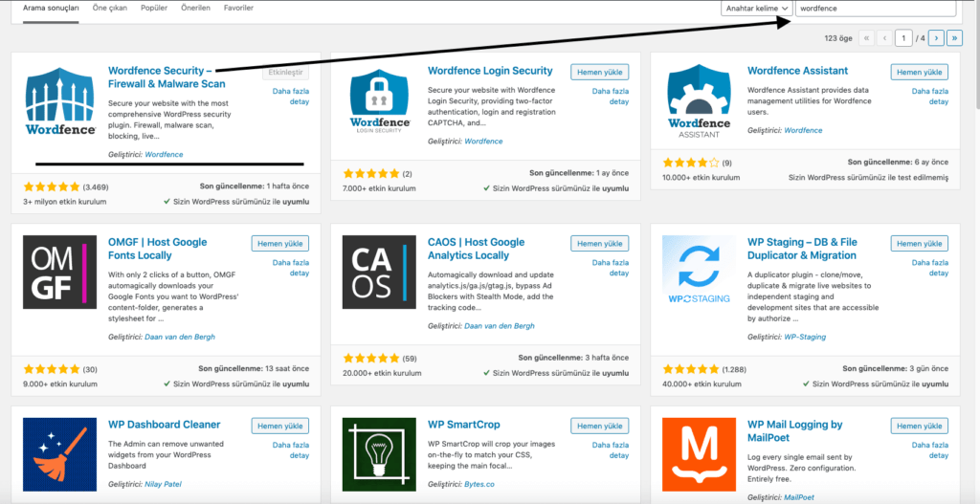Click Daha fazla detay for Wordfence Security
The image size is (980, 504).
291,97
